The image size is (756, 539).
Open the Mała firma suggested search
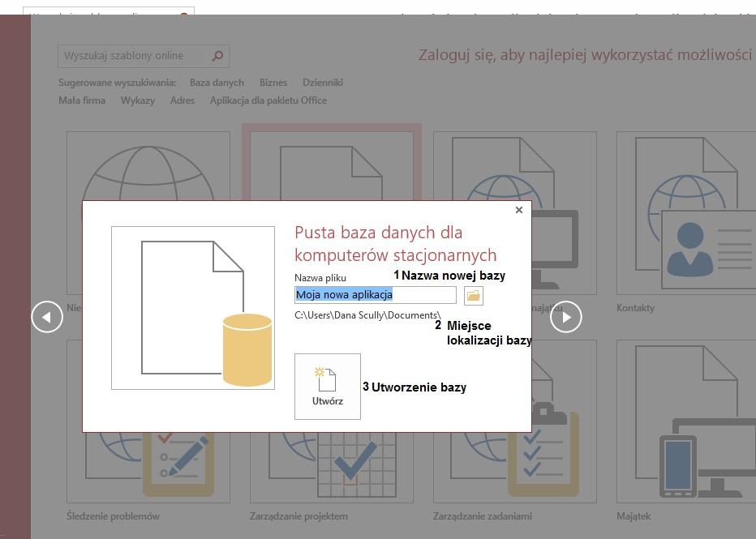[82, 101]
